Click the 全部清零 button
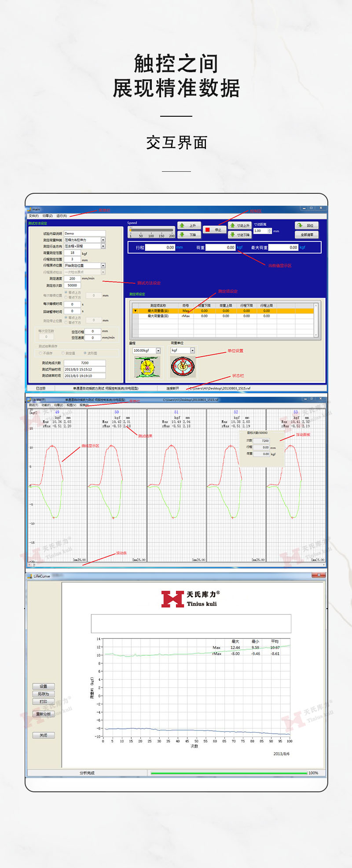The width and height of the screenshot is (352, 868). click(x=306, y=235)
